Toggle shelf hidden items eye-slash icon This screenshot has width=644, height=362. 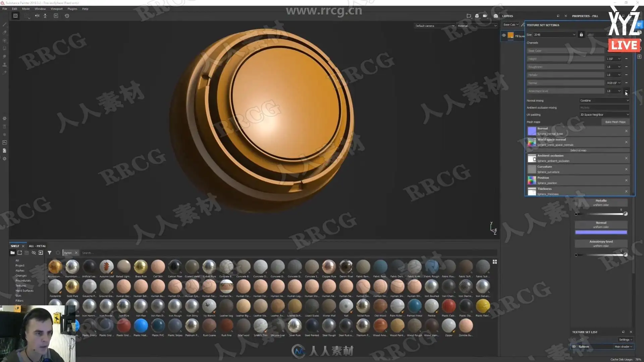(x=34, y=253)
